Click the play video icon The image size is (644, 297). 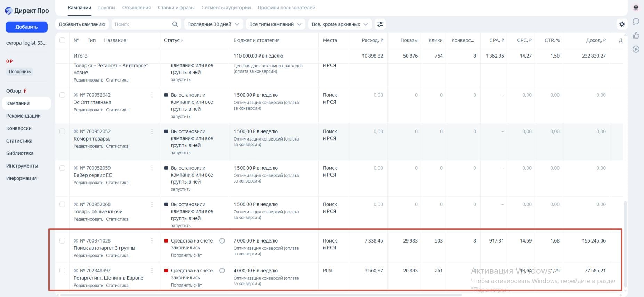[636, 49]
